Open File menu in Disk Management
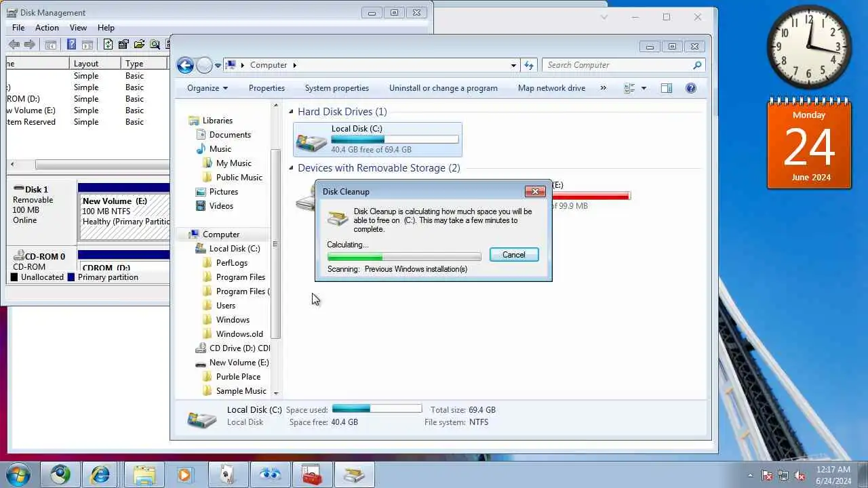Viewport: 868px width, 488px height. 18,28
